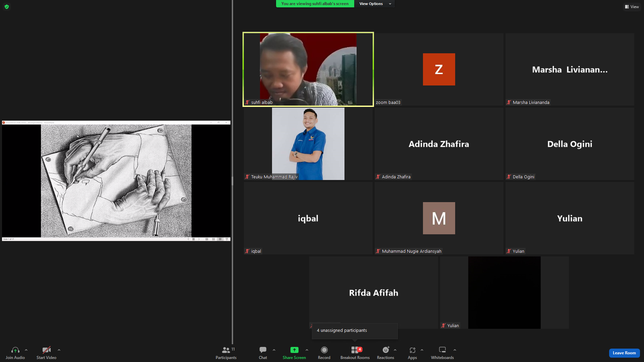Viewport: 644px width, 362px height.
Task: Click the participant count 11
Action: pyautogui.click(x=233, y=349)
